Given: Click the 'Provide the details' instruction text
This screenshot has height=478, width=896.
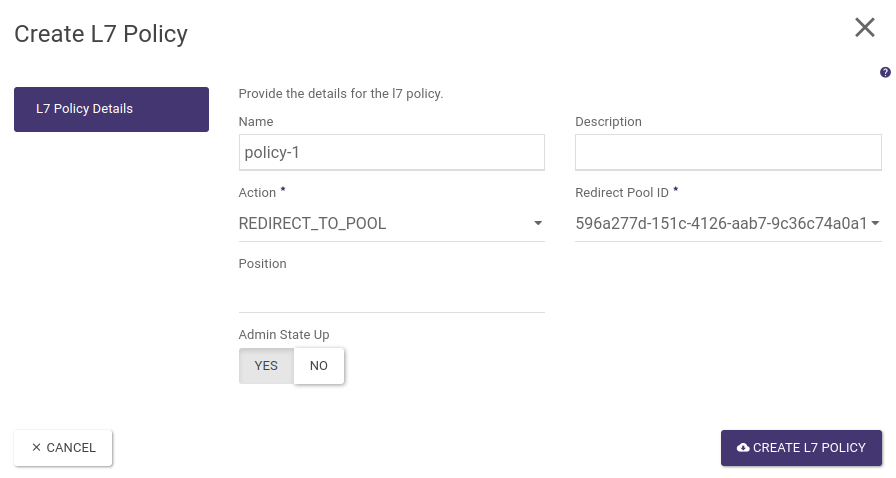Looking at the screenshot, I should coord(340,94).
